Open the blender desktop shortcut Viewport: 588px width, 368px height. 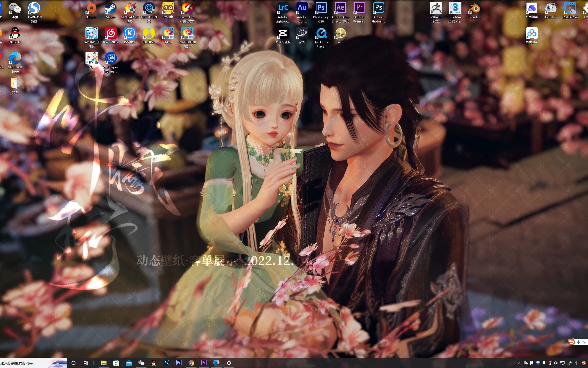(x=474, y=11)
